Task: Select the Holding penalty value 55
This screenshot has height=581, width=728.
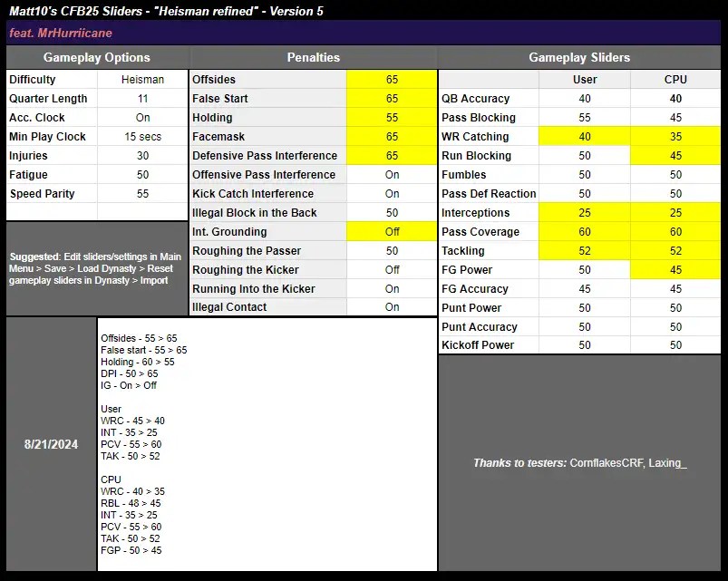Action: [392, 118]
